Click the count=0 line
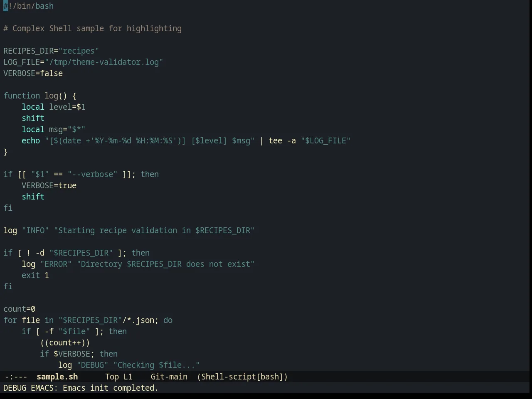The image size is (532, 399). [20, 309]
